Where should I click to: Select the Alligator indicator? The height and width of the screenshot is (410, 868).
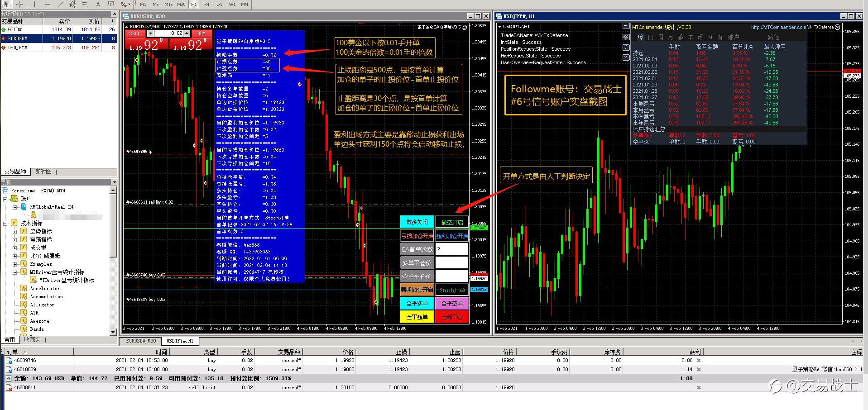coord(42,305)
